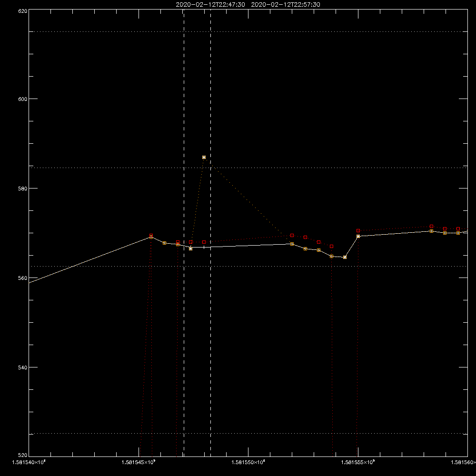Viewport: 476px width, 476px height.
Task: Click the dotted horizontal line near 525
Action: 248,434
